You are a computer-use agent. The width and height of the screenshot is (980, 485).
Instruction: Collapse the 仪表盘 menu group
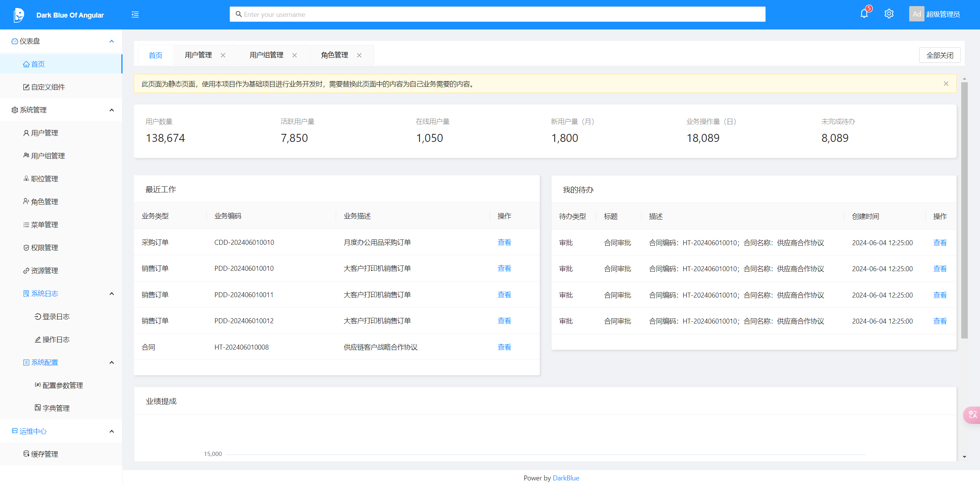pos(112,41)
